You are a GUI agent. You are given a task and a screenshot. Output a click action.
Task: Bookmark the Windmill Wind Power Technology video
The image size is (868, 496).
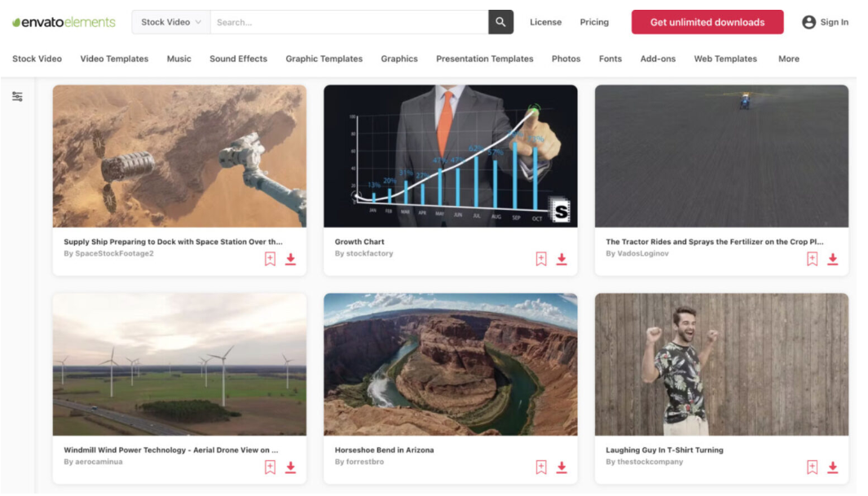270,467
